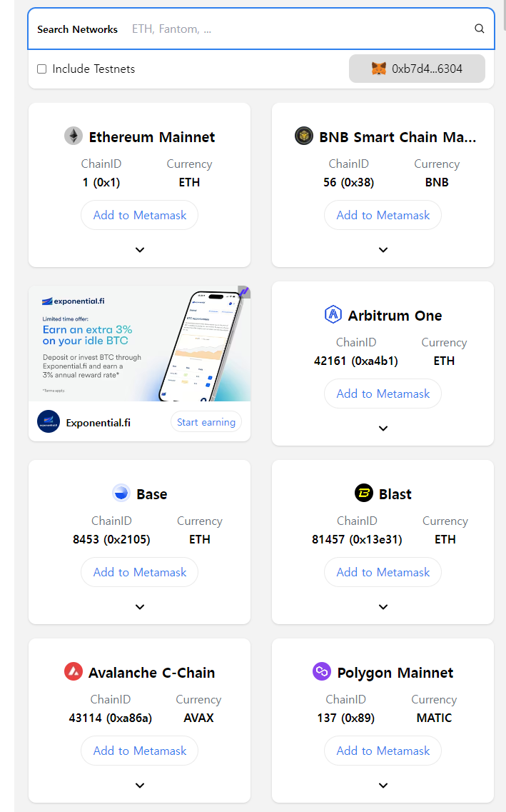Click the Base network logo icon
The image size is (506, 812).
121,493
